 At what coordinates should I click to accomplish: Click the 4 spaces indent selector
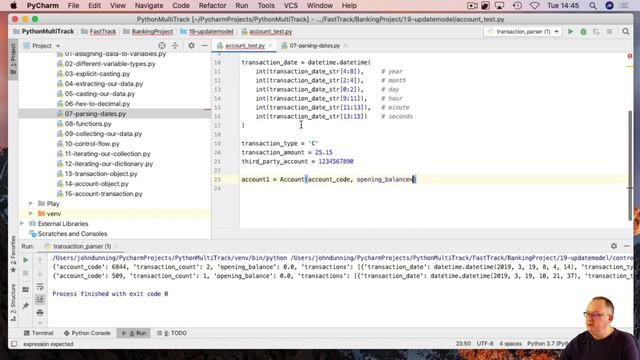[510, 344]
